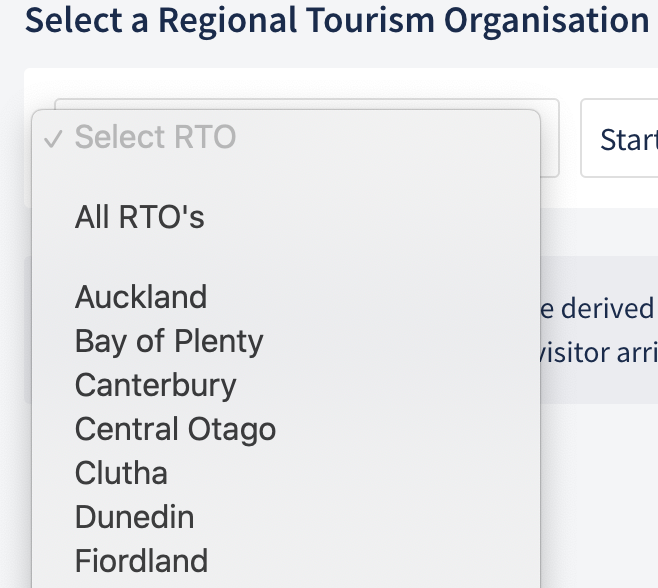
Task: Click the grey info panel's left edge
Action: [27, 330]
